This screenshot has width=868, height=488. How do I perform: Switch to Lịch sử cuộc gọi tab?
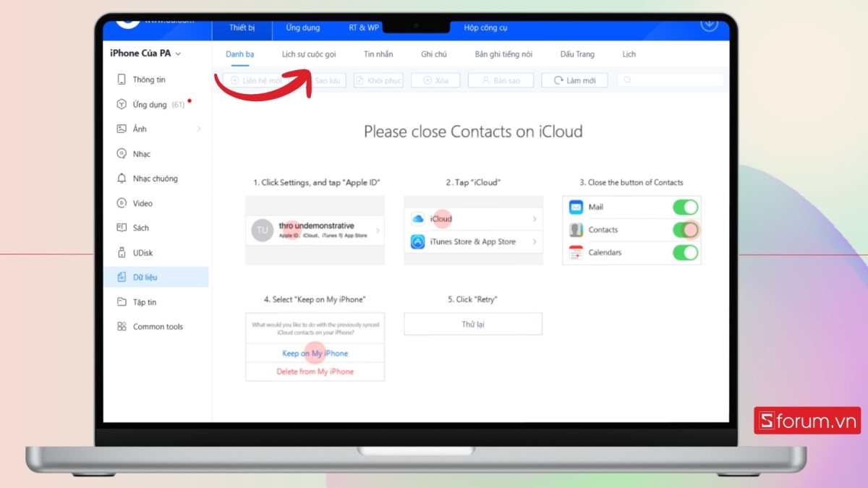(309, 54)
